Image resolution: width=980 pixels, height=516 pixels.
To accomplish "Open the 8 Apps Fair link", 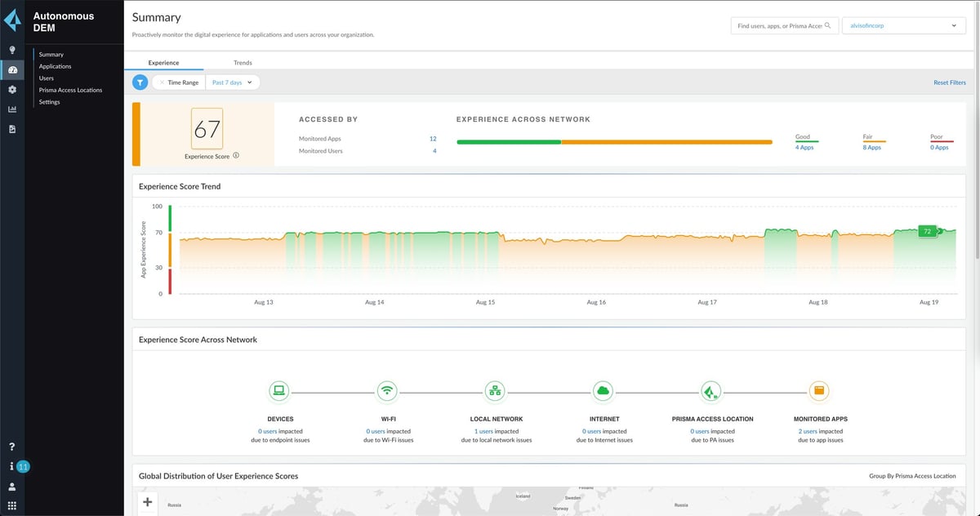I will [872, 148].
